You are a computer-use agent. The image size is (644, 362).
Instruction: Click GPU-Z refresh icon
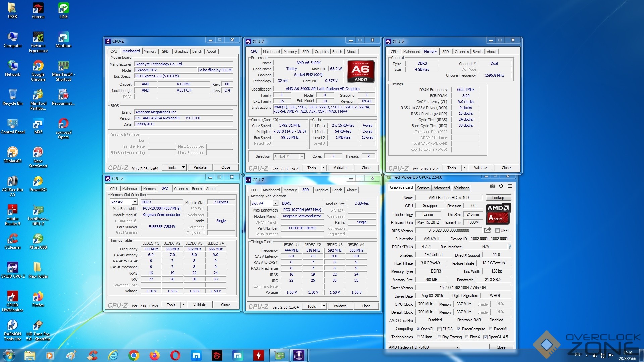501,186
